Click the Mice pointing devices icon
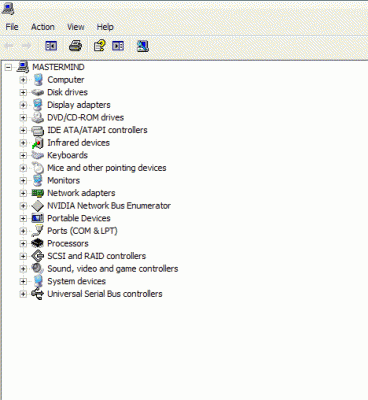The image size is (368, 400). (38, 168)
